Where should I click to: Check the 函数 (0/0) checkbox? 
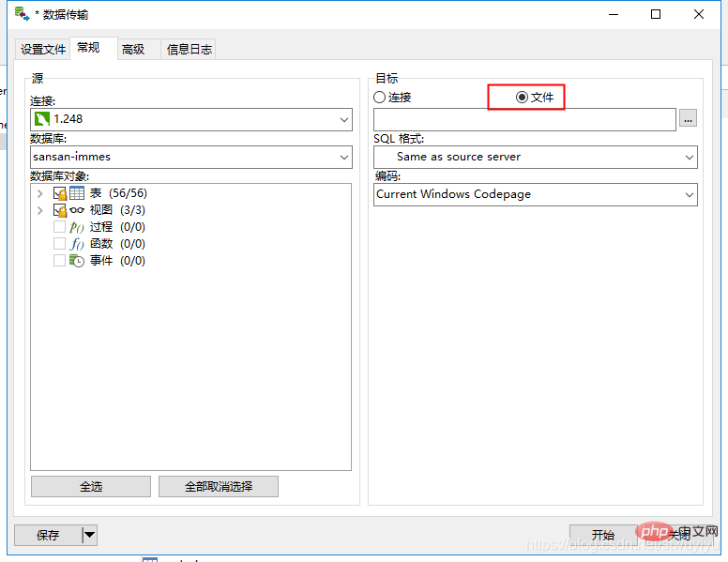tap(59, 243)
